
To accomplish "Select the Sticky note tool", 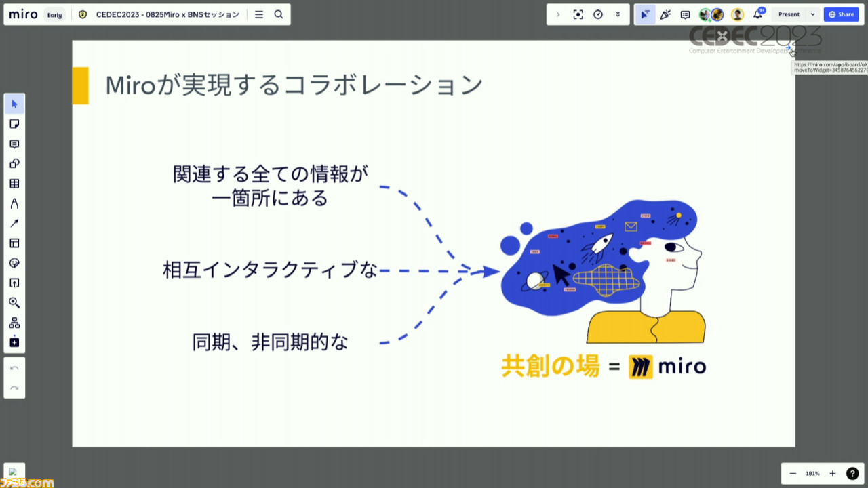I will (14, 124).
